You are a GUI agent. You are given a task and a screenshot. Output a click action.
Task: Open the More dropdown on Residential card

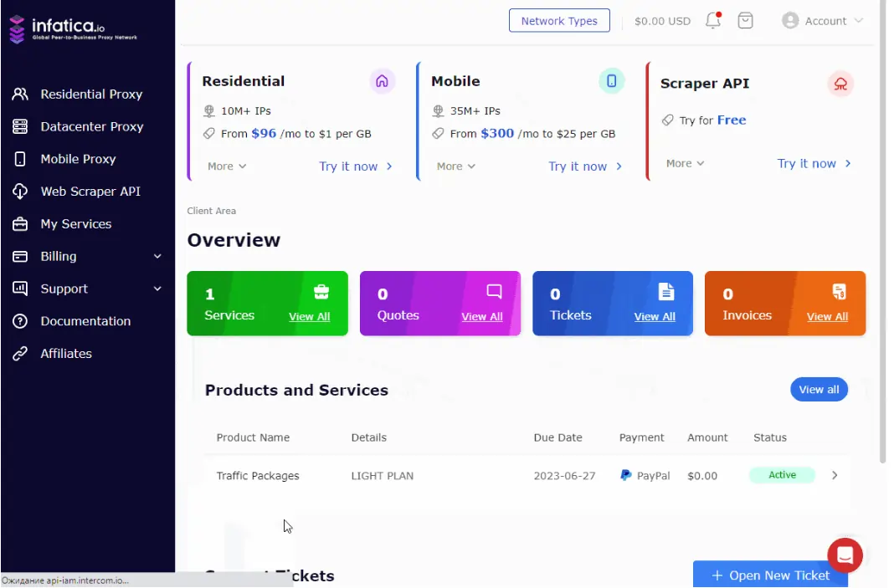coord(224,166)
